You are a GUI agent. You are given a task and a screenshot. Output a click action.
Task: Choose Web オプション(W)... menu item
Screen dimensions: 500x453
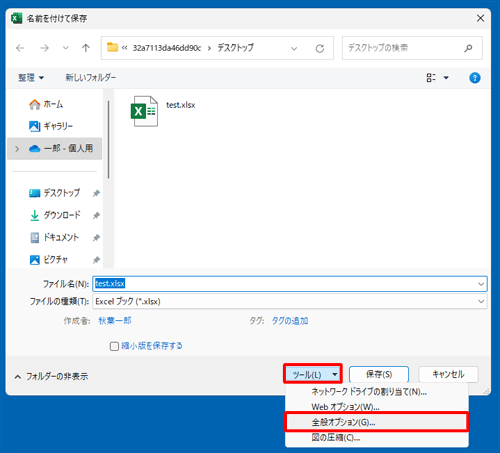pyautogui.click(x=377, y=407)
